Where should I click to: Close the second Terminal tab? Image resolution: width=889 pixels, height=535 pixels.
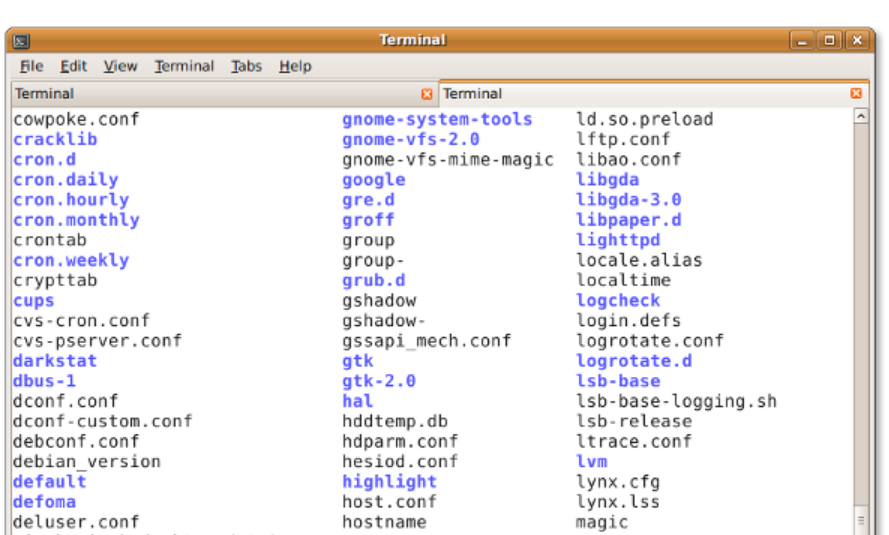[856, 94]
